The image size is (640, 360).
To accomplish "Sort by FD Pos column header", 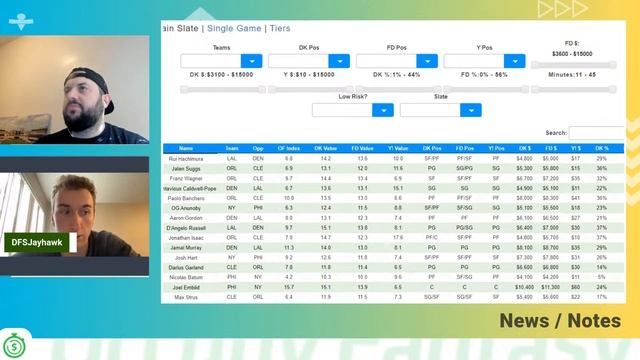I will (x=464, y=149).
